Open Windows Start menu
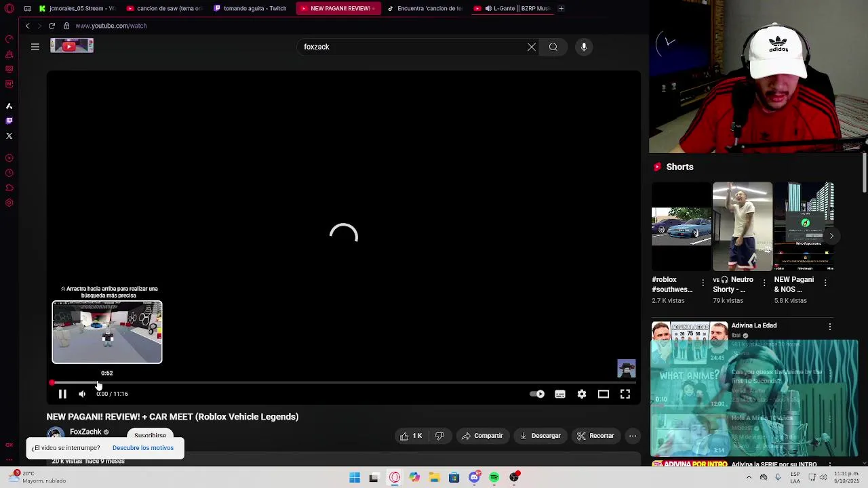The image size is (868, 488). click(x=355, y=478)
